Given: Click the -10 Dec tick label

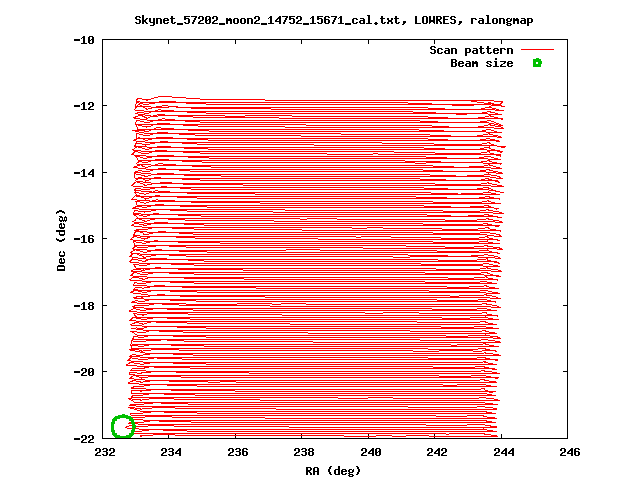Looking at the screenshot, I should coord(84,40).
